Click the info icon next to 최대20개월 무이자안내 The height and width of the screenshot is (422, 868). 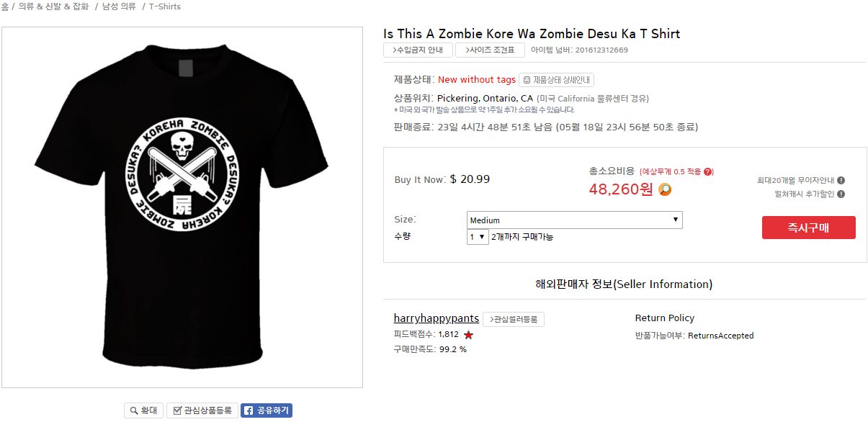(841, 181)
